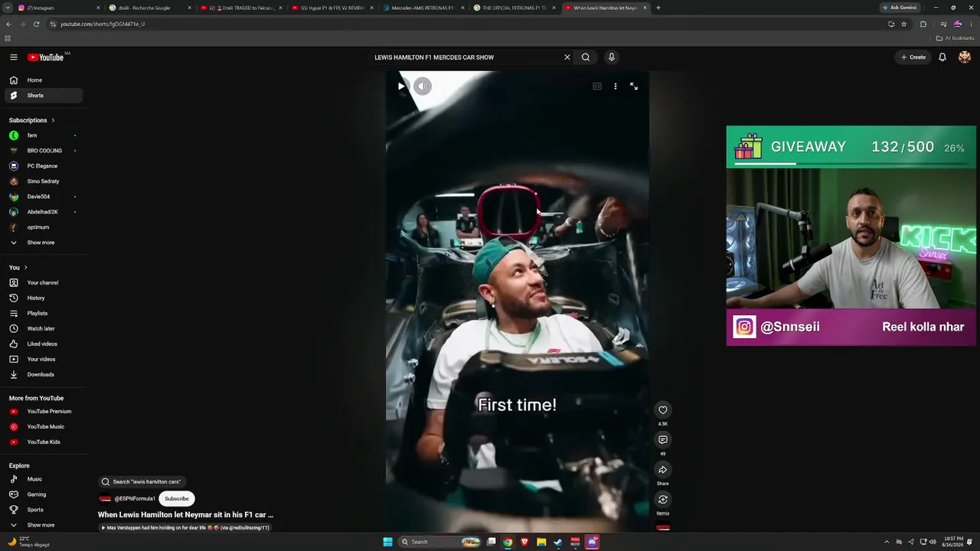The image size is (980, 551).
Task: Enter fullscreen on the Short
Action: click(634, 86)
